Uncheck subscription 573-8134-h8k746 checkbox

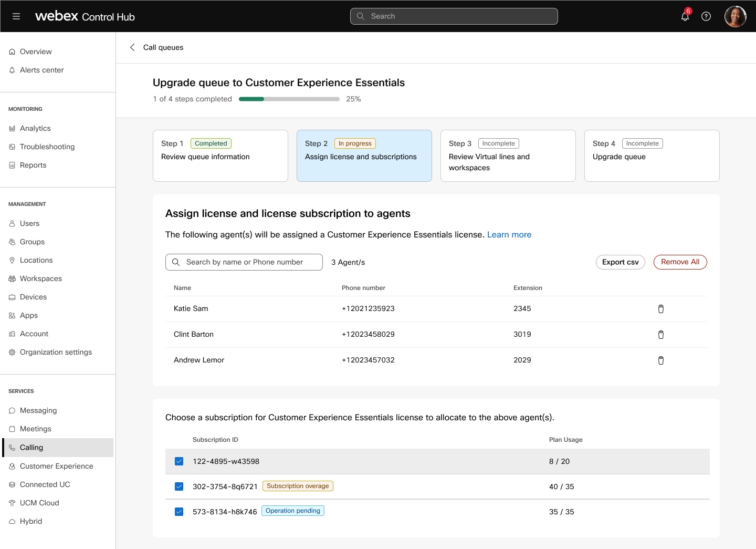click(x=179, y=512)
